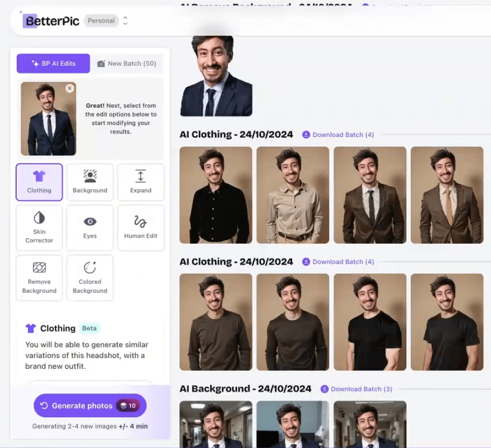Select the Clothing edit option

39,182
